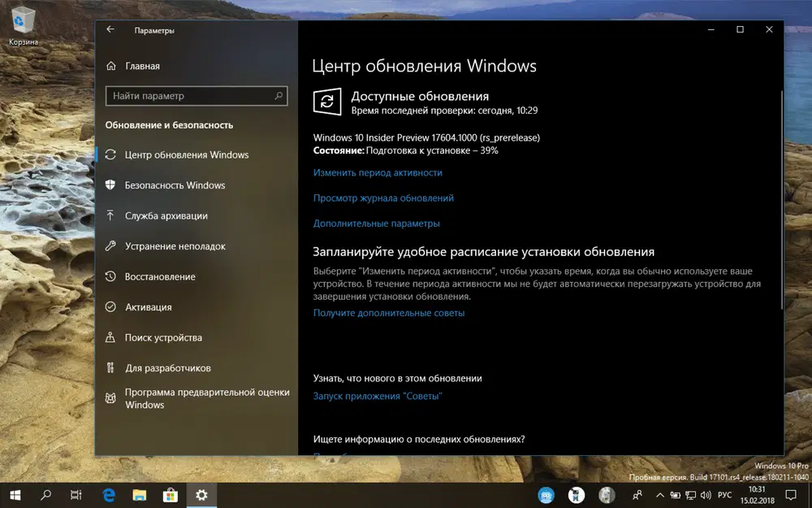Open Получите дополнительные советы link
The image size is (812, 508).
389,313
